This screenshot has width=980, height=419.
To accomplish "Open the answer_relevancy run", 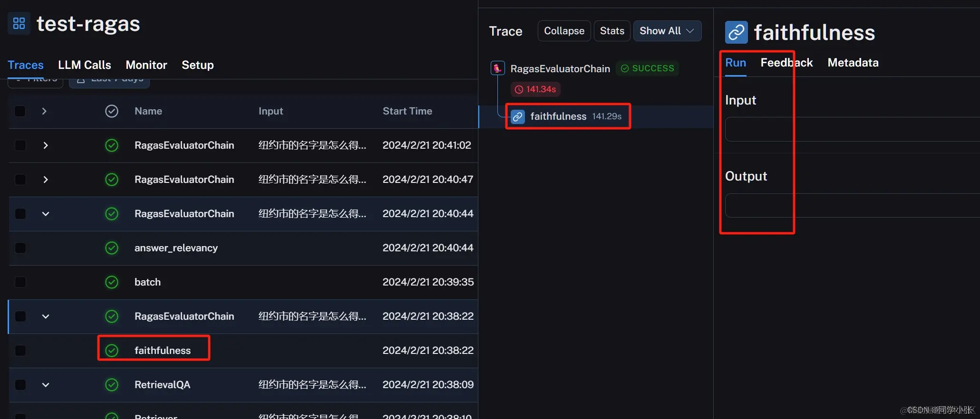I will pos(176,248).
